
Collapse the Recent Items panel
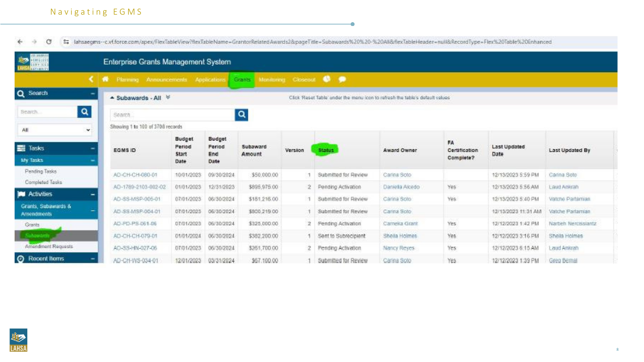click(x=92, y=259)
